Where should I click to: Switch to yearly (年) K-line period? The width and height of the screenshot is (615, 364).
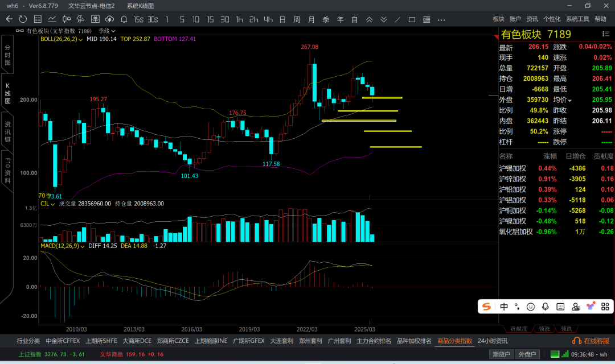tap(340, 19)
